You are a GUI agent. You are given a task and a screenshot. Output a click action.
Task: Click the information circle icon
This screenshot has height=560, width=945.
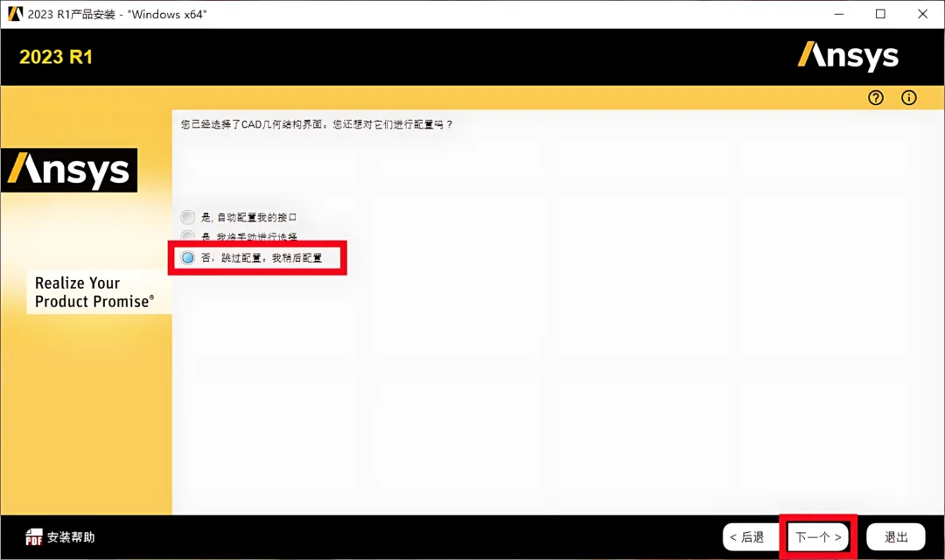(x=909, y=98)
